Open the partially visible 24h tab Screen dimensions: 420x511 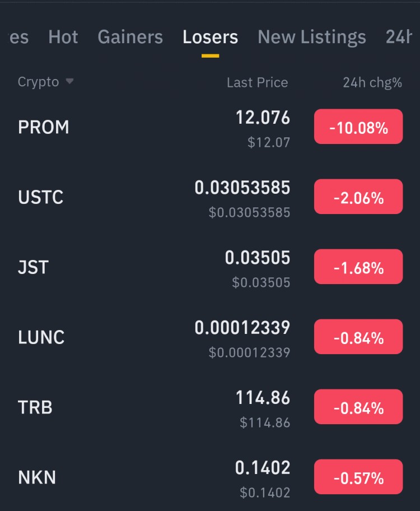402,37
